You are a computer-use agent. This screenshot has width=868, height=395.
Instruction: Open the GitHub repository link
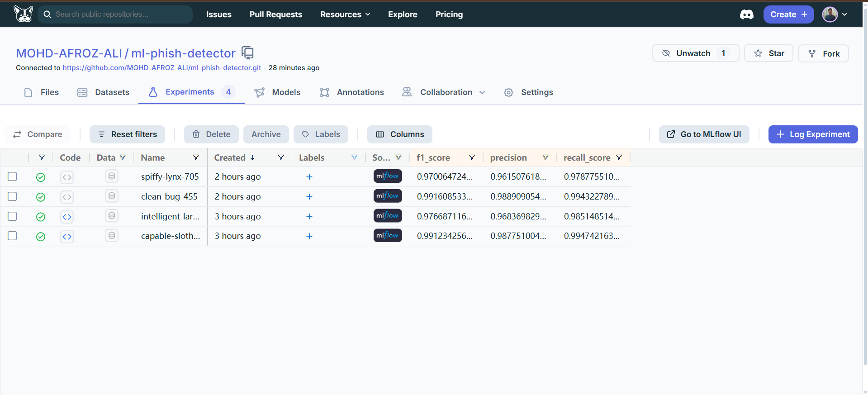161,68
